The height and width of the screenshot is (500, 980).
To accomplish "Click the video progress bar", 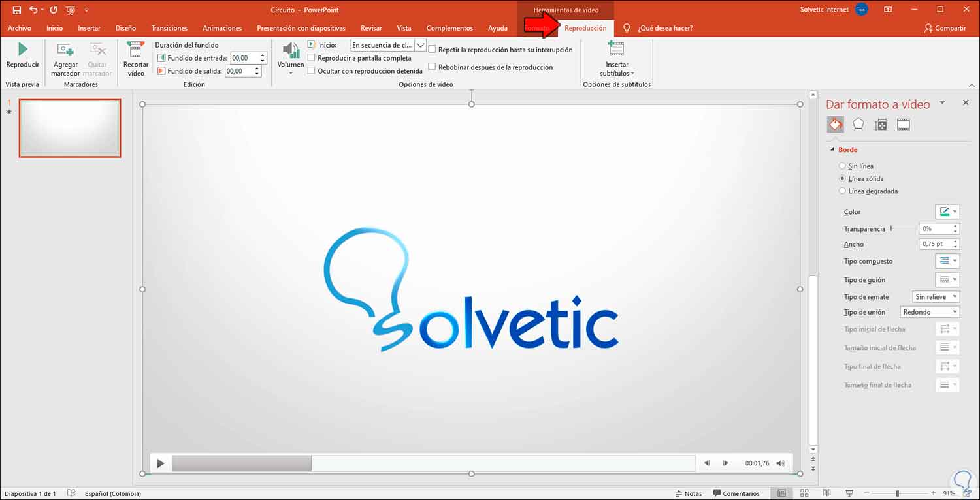I will pyautogui.click(x=434, y=463).
